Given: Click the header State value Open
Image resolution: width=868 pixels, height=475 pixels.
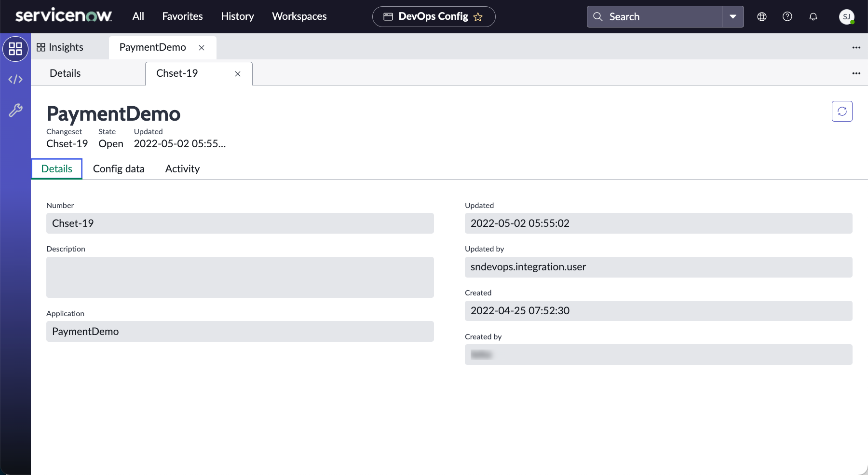Looking at the screenshot, I should (x=111, y=144).
